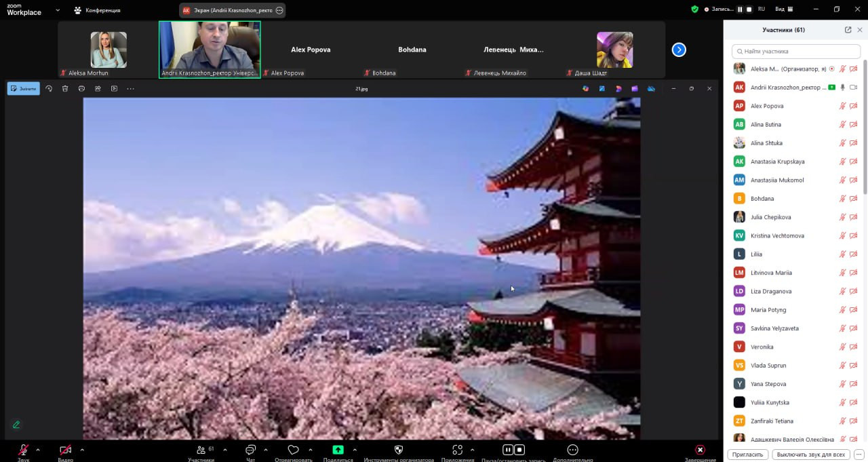Image resolution: width=868 pixels, height=462 pixels.
Task: Click the green Share screen icon
Action: point(338,450)
